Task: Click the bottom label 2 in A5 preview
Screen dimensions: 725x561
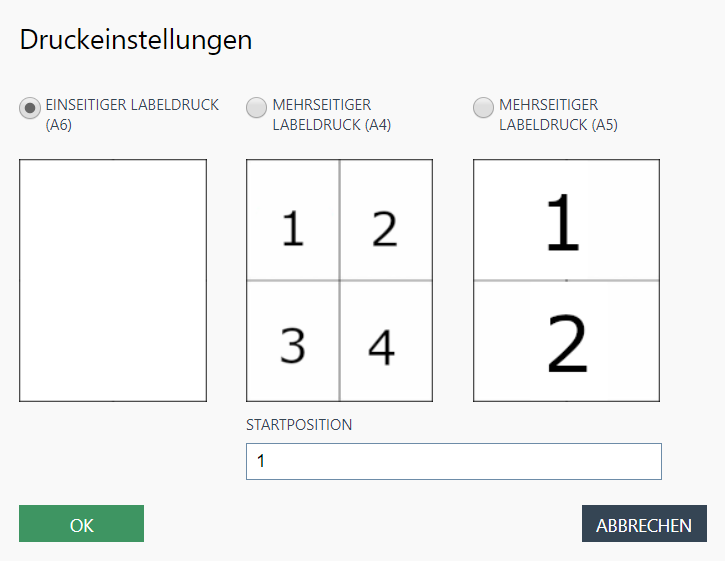Action: point(567,343)
